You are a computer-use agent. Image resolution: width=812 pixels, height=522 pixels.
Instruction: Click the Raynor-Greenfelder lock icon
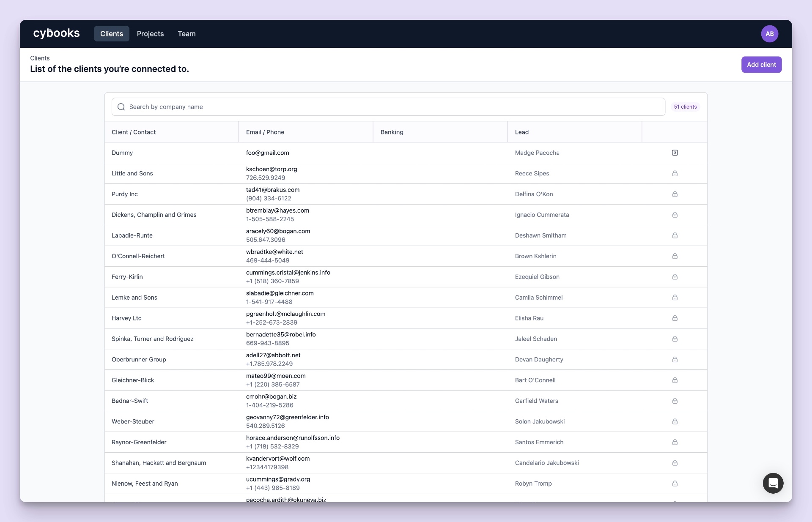(675, 443)
